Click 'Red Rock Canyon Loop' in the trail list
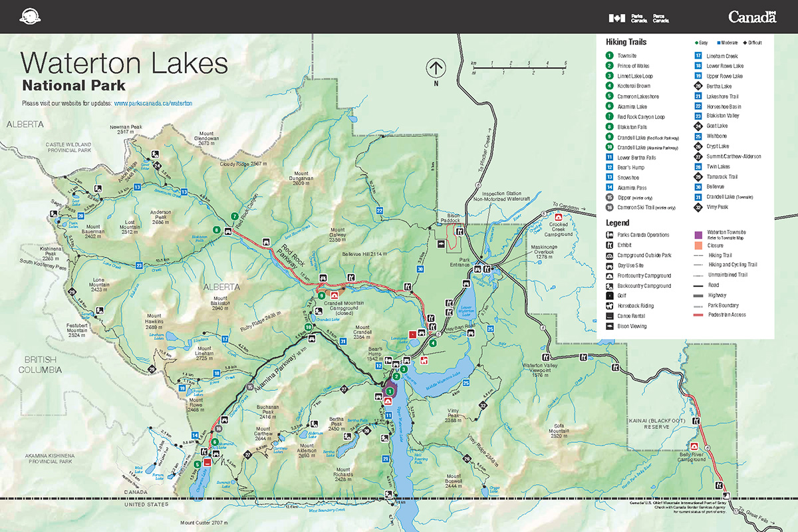 (641, 116)
